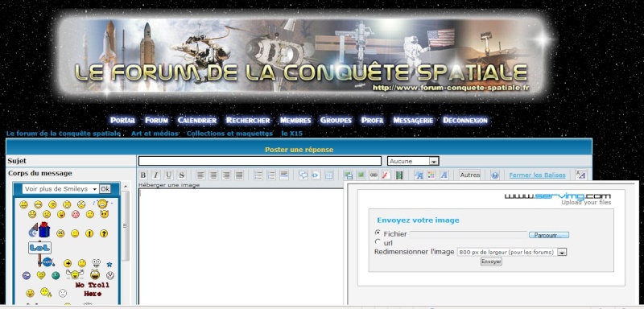Select the url radio button
The width and height of the screenshot is (644, 309).
click(378, 242)
